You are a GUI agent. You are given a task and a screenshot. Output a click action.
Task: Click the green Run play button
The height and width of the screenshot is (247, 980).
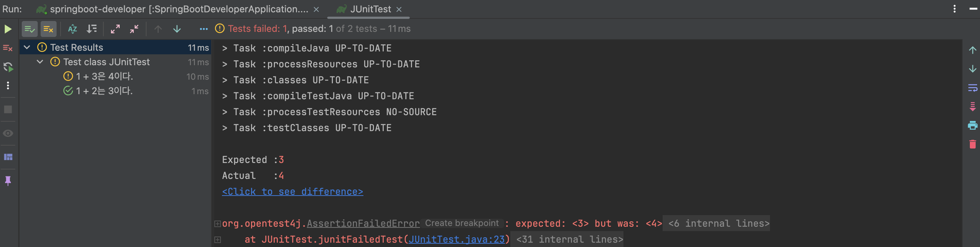[8, 29]
